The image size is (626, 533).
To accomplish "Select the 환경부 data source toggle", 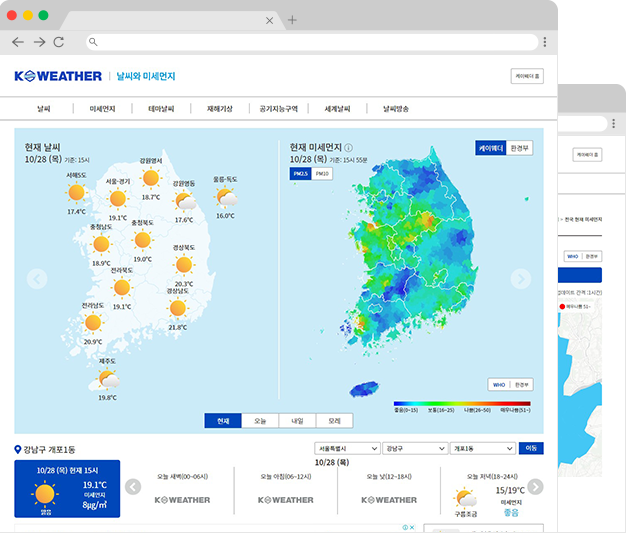I will click(520, 147).
